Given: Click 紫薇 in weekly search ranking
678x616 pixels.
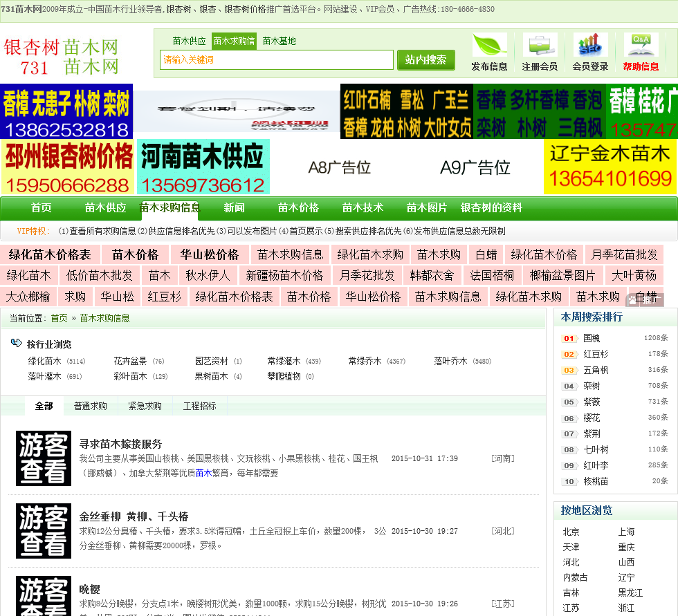Looking at the screenshot, I should (x=592, y=402).
